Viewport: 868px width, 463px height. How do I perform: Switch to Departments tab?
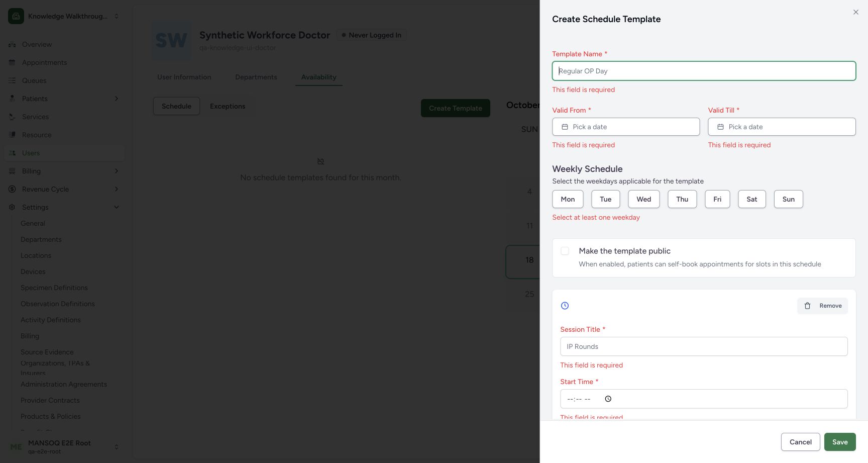256,77
